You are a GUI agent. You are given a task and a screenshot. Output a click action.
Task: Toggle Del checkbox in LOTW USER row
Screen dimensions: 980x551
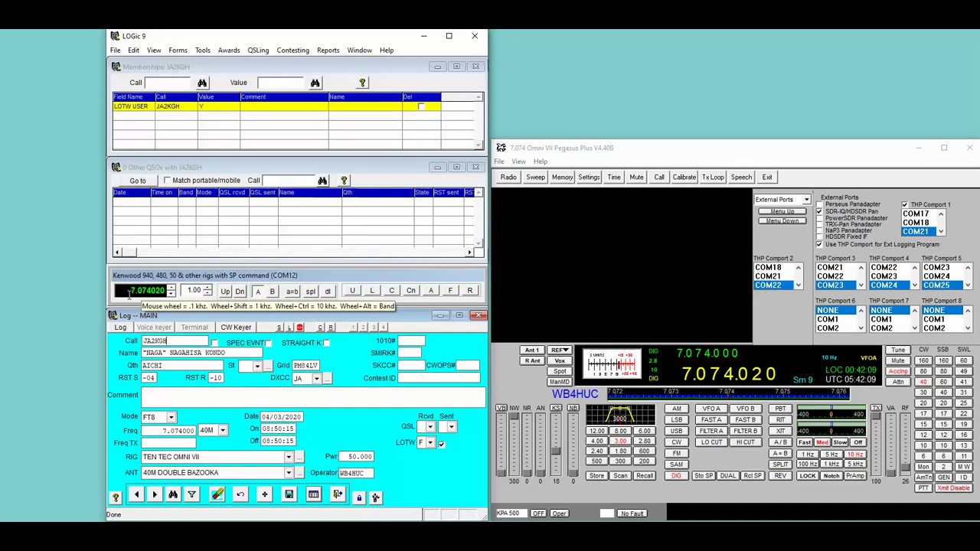tap(421, 106)
